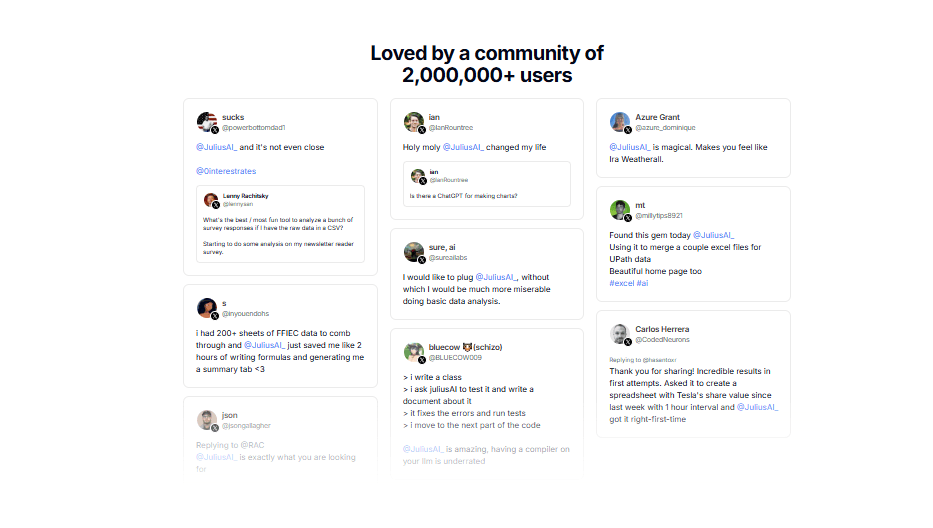Open @JuliusAI_ link in Azure Grant's tweet

[x=630, y=147]
